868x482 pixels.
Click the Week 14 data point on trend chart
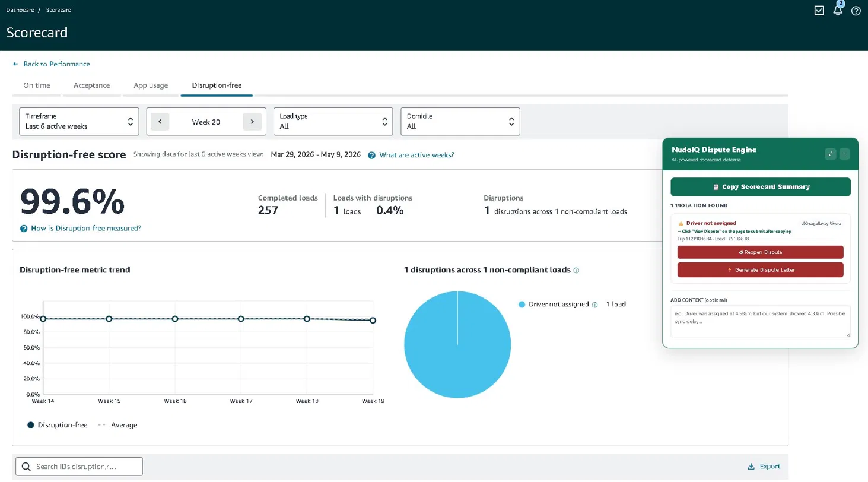43,319
